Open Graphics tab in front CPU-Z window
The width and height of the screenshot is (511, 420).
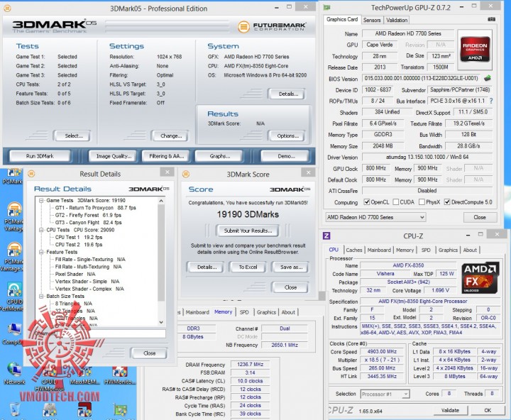(x=448, y=250)
